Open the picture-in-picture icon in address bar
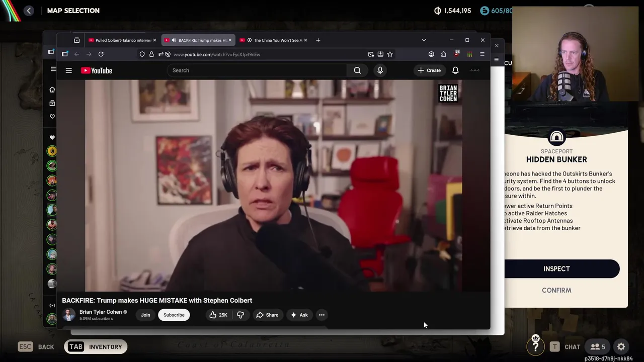 click(371, 54)
